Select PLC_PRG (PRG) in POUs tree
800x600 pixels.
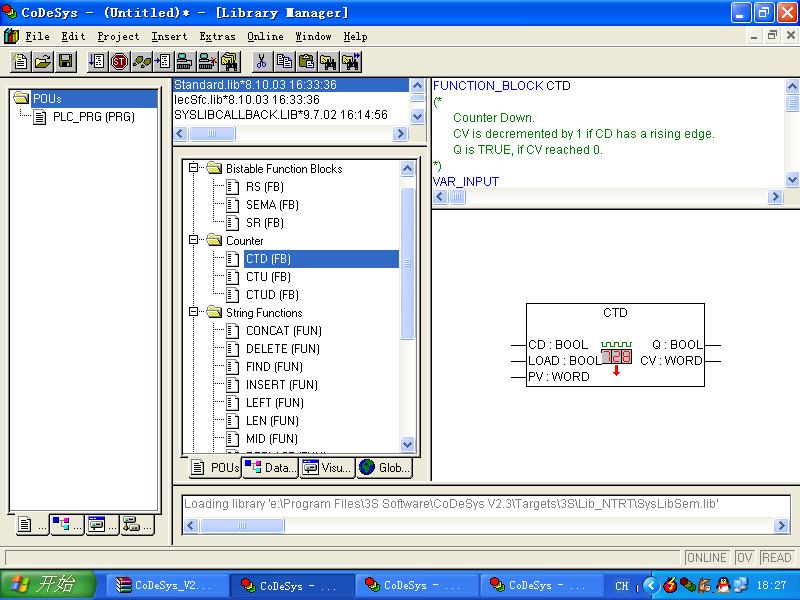click(93, 117)
